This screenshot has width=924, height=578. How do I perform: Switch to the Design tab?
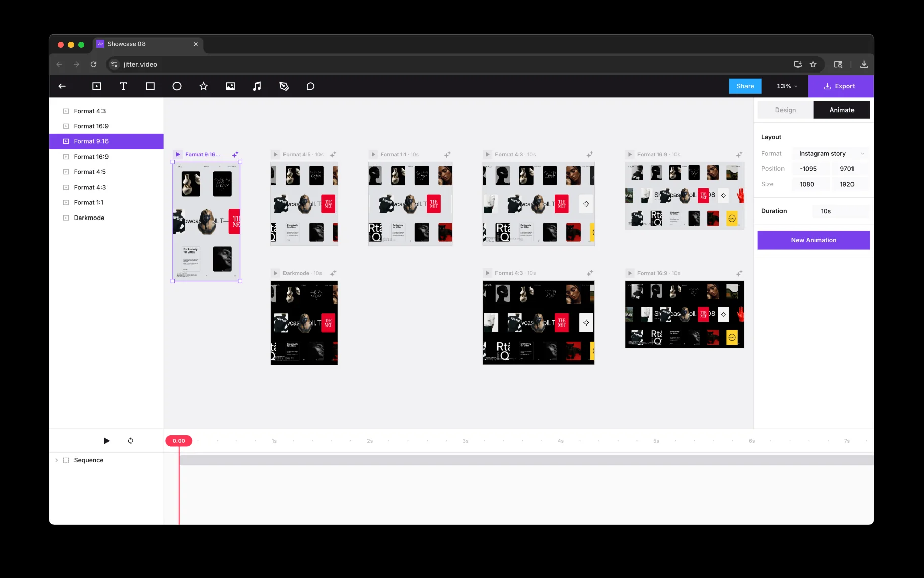point(785,110)
